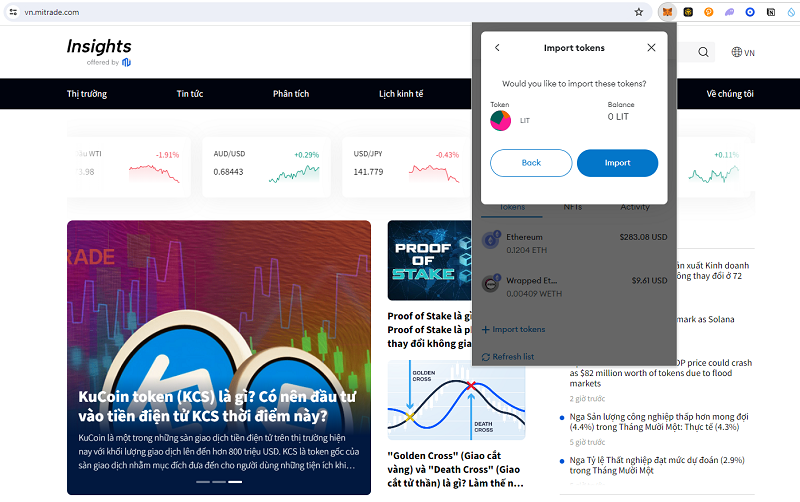Open the KuCoin token featured article

pos(219,357)
